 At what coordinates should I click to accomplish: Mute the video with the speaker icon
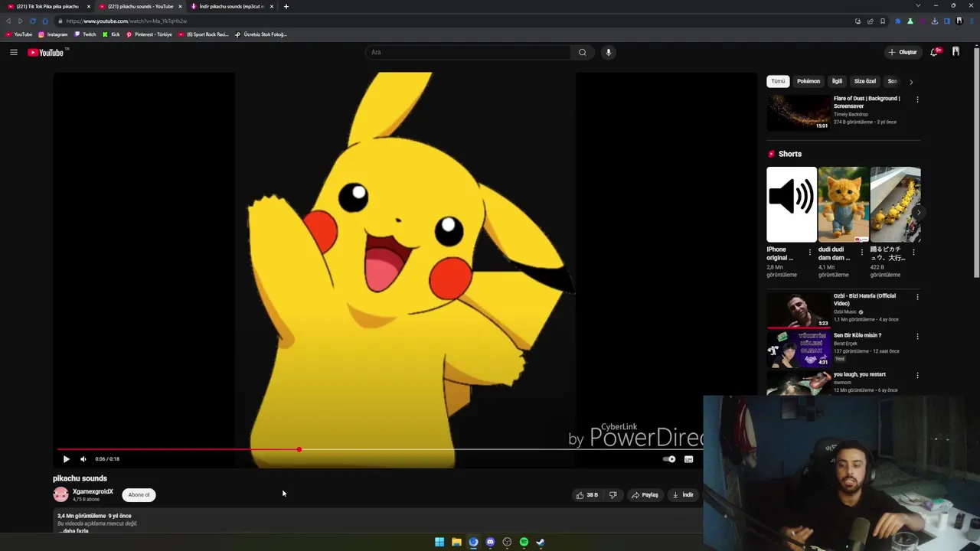point(83,459)
